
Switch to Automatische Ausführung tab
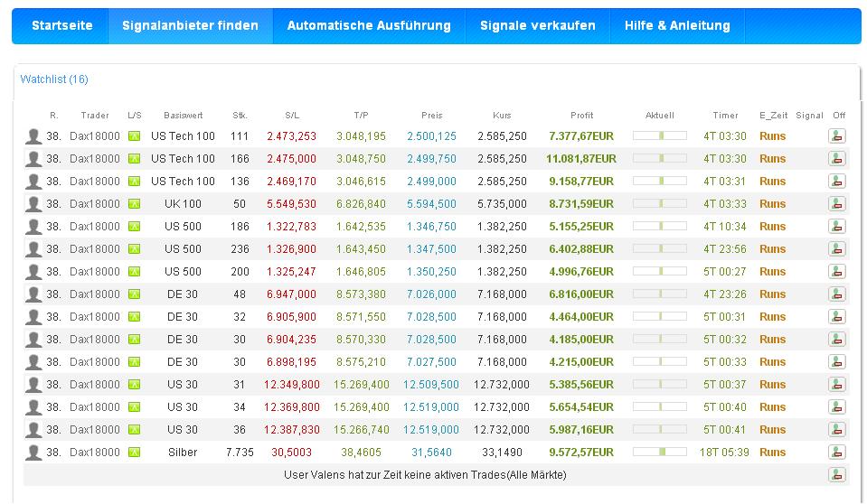369,26
